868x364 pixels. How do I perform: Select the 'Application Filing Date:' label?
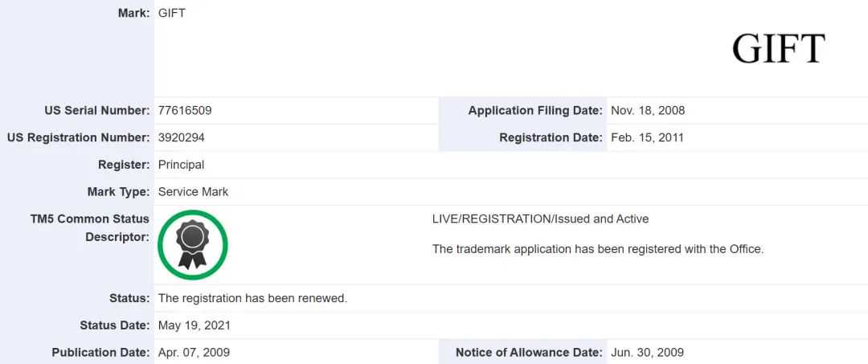coord(535,110)
